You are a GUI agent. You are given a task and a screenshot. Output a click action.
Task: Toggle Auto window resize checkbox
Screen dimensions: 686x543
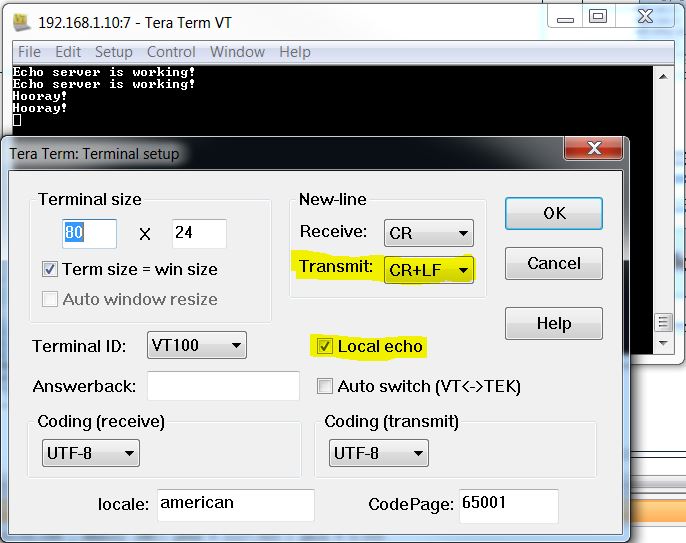50,299
